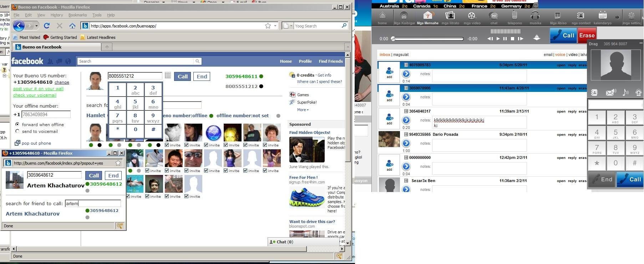Open the Firefox Bookmarks menu

[77, 15]
